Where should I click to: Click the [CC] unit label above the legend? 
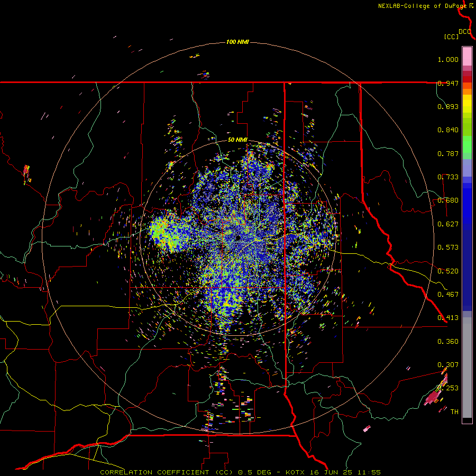[451, 36]
